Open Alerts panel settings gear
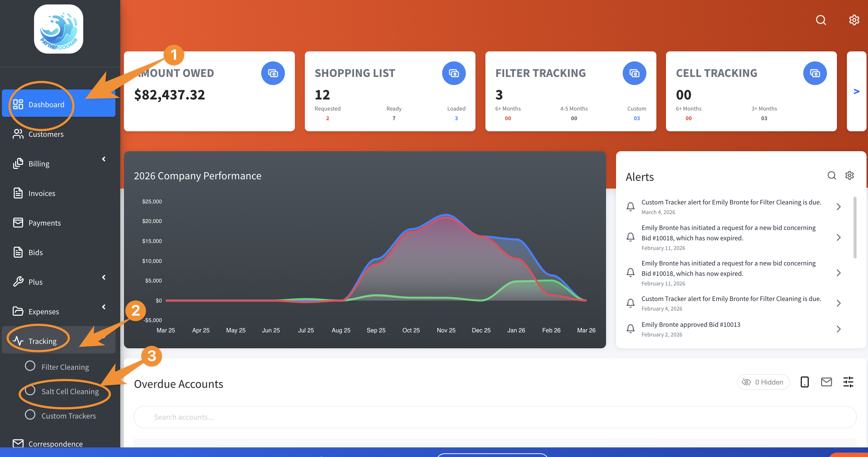The width and height of the screenshot is (868, 457). [850, 175]
